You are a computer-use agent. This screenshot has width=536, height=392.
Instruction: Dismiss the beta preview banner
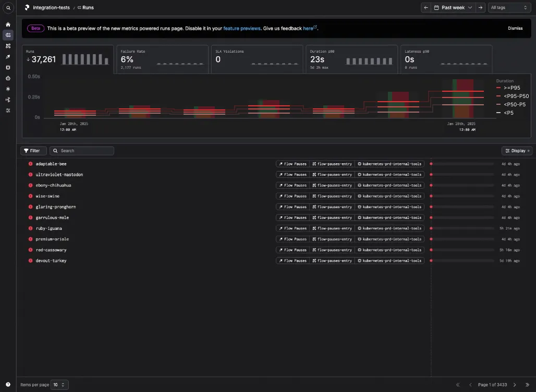point(515,28)
